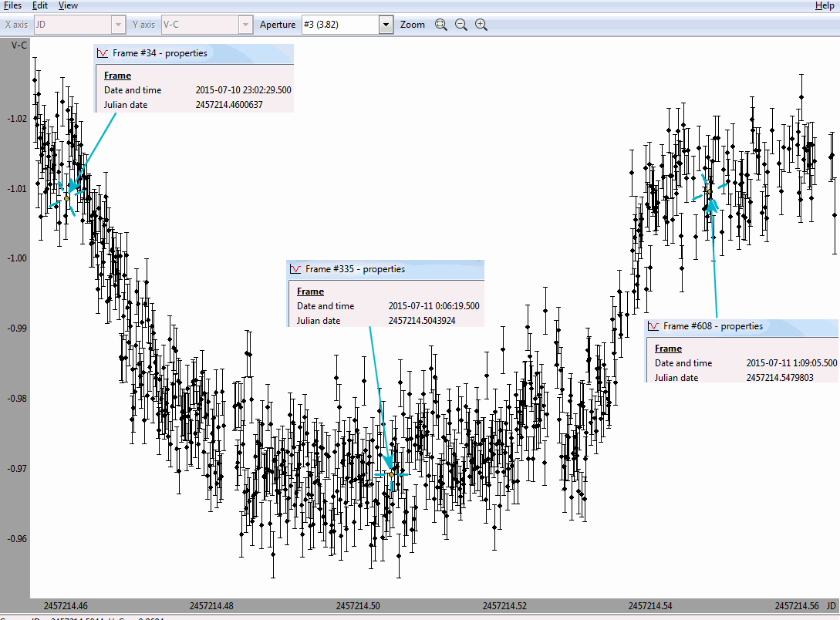Click the Frame heading in Frame #34 popup
The width and height of the screenshot is (840, 620).
coord(117,76)
